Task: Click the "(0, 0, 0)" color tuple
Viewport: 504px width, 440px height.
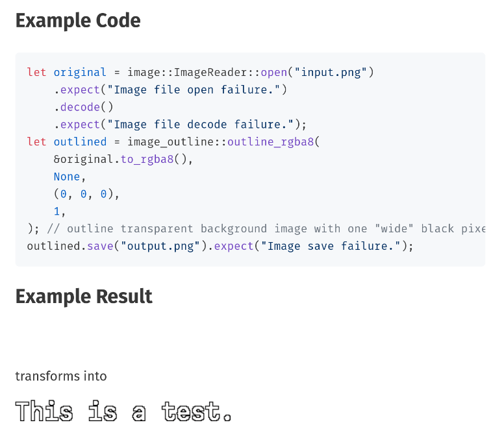Action: [x=87, y=194]
